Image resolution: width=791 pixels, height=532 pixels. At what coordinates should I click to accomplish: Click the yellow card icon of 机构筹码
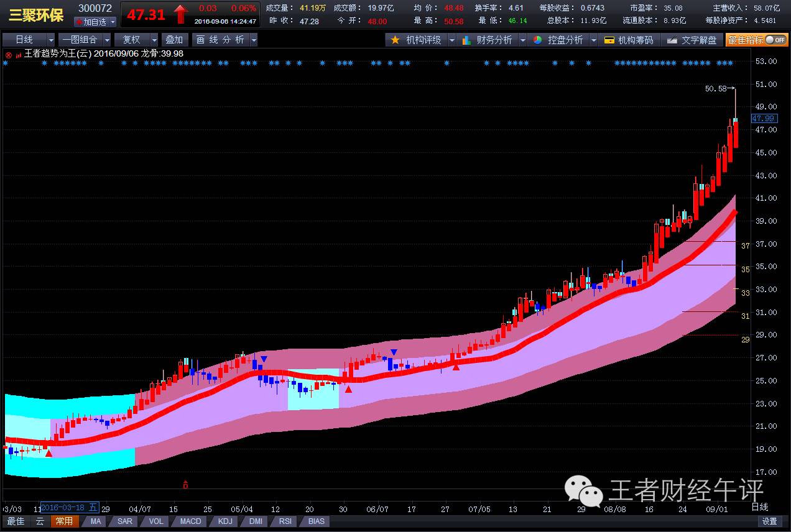608,40
